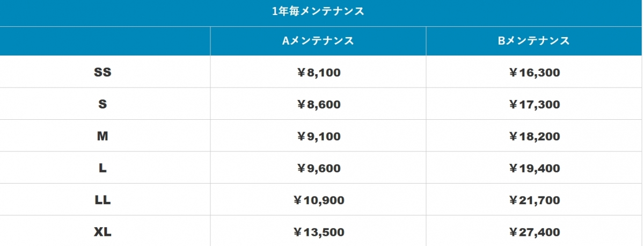Select the Aメンテナンス column header

click(x=318, y=41)
